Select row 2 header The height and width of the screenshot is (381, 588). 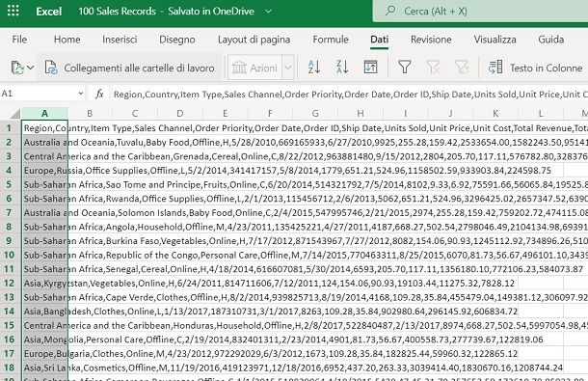click(x=11, y=142)
